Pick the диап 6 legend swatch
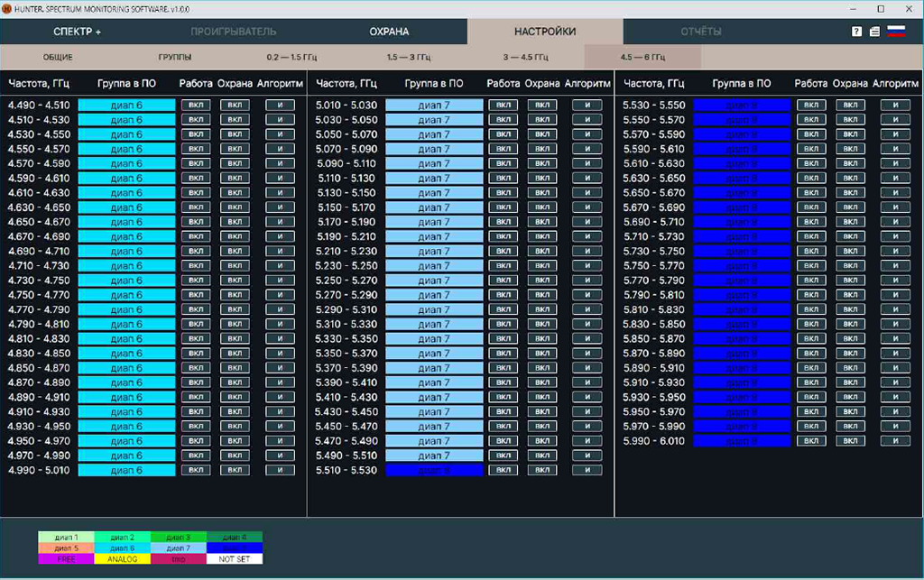 122,548
